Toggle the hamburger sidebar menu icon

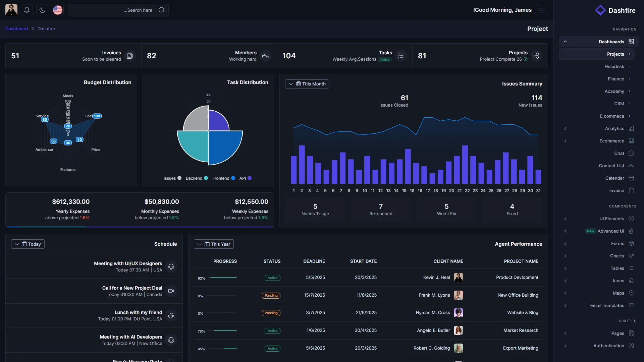coord(542,10)
